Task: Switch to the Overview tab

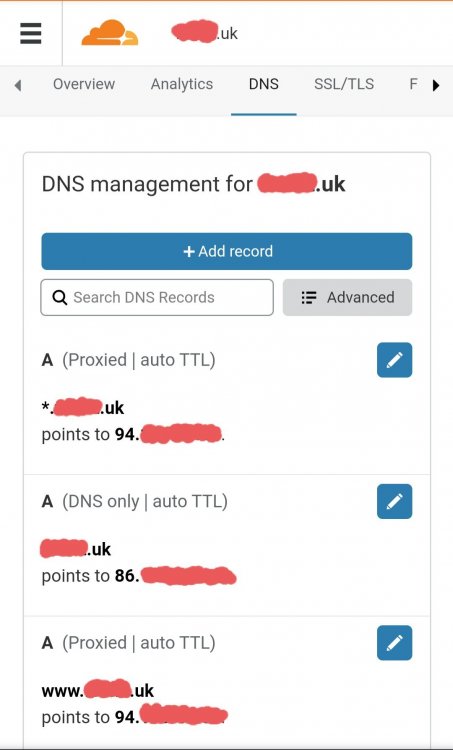Action: pos(84,84)
